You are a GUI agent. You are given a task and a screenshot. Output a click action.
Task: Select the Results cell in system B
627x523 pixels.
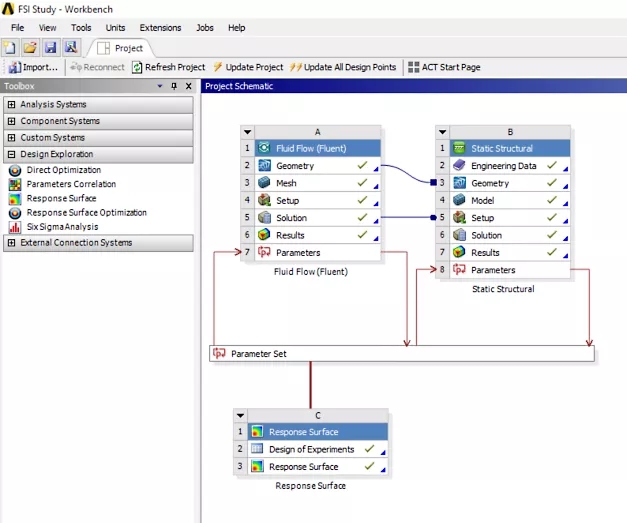pyautogui.click(x=510, y=253)
